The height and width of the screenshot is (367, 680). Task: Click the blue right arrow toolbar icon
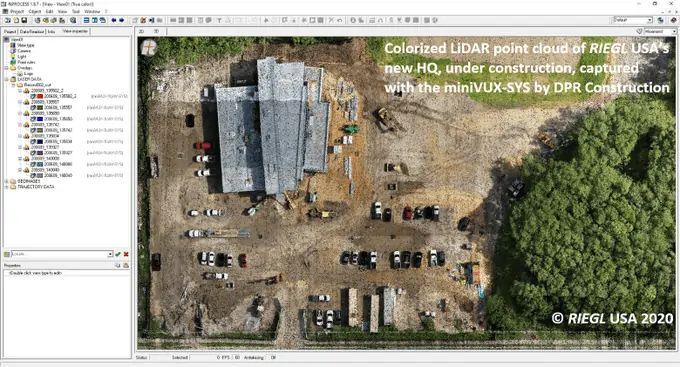121,20
